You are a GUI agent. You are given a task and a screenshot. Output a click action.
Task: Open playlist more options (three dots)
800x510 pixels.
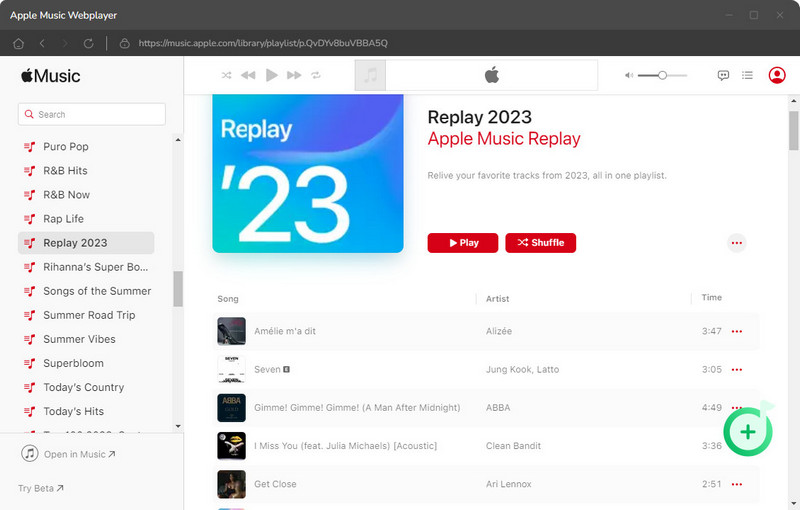click(x=737, y=243)
